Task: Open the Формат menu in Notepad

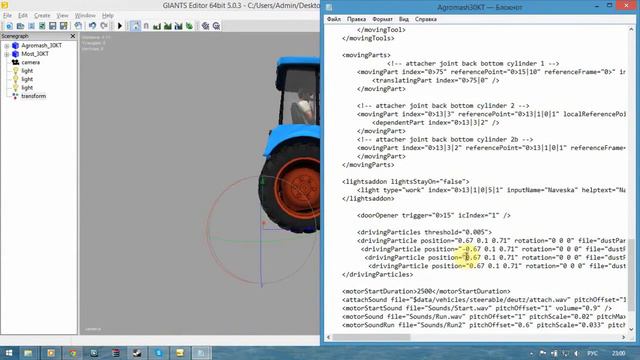Action: tap(382, 19)
